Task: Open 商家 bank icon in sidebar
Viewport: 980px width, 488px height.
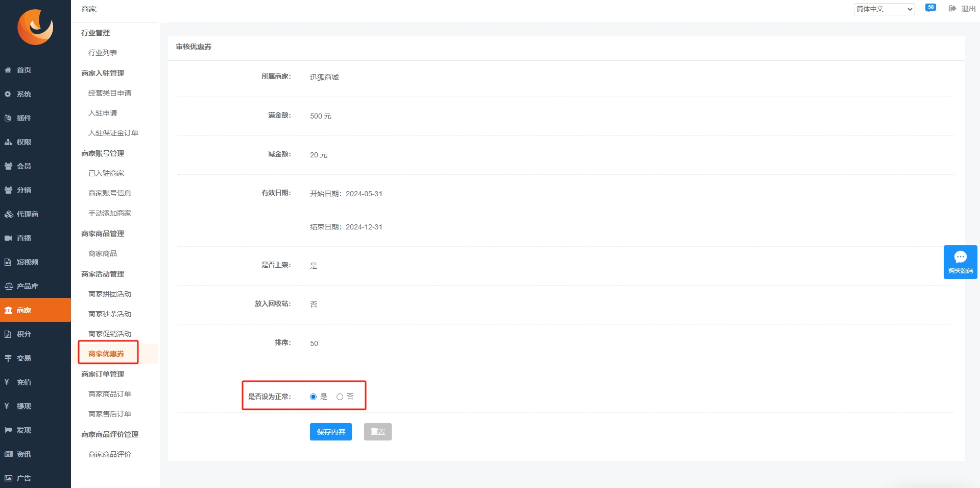Action: click(8, 310)
